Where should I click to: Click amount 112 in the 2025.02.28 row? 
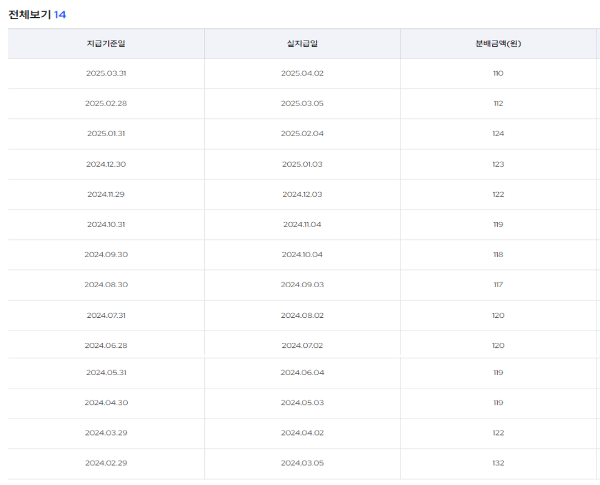(498, 103)
